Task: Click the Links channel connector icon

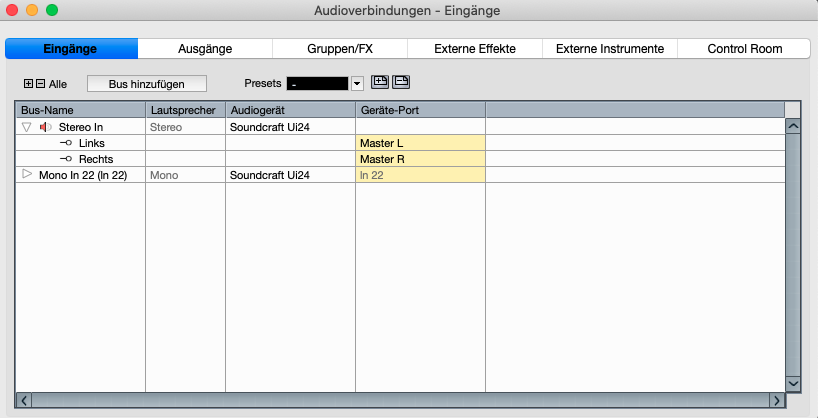Action: [67, 143]
